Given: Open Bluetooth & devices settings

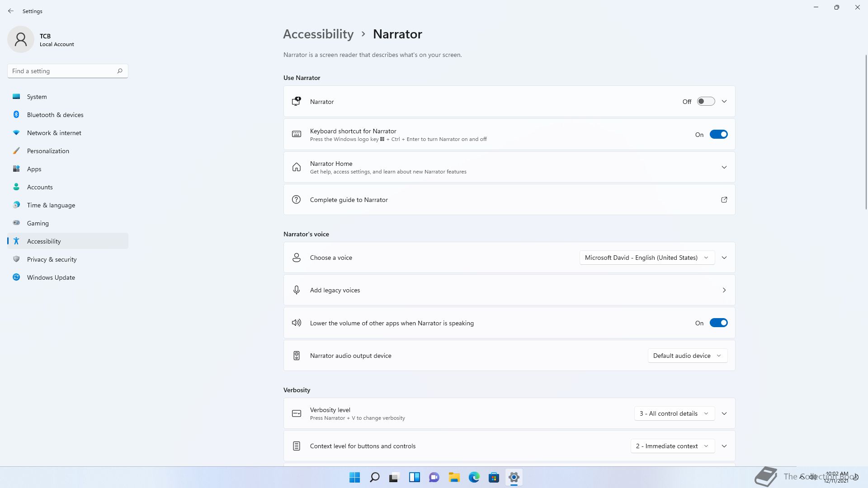Looking at the screenshot, I should click(68, 115).
